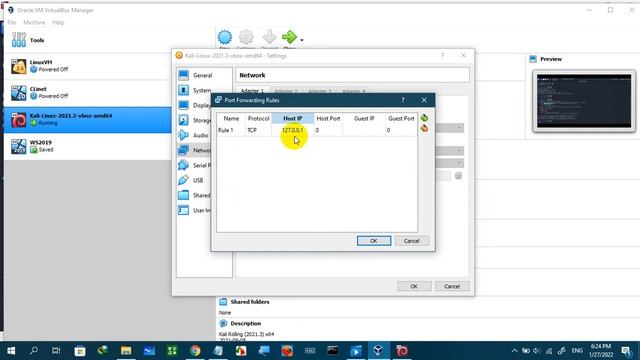Open the dropdown arrow beside the Show button

click(x=302, y=40)
